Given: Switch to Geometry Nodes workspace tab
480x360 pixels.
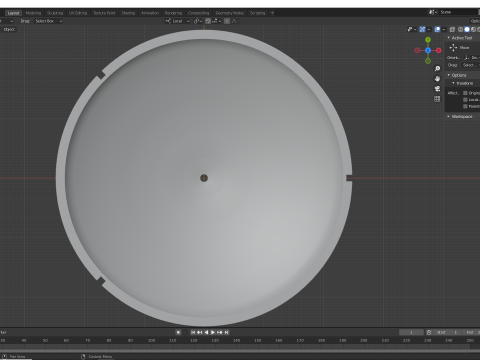Looking at the screenshot, I should coord(230,13).
